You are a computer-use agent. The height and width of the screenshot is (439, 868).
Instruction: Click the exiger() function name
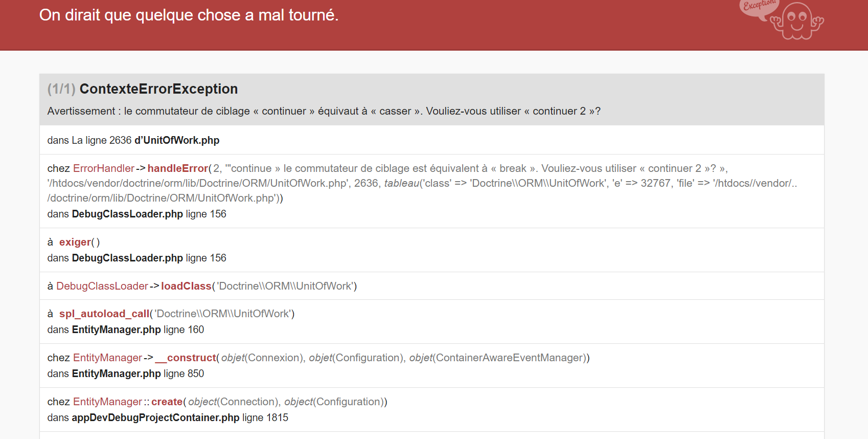(x=75, y=242)
